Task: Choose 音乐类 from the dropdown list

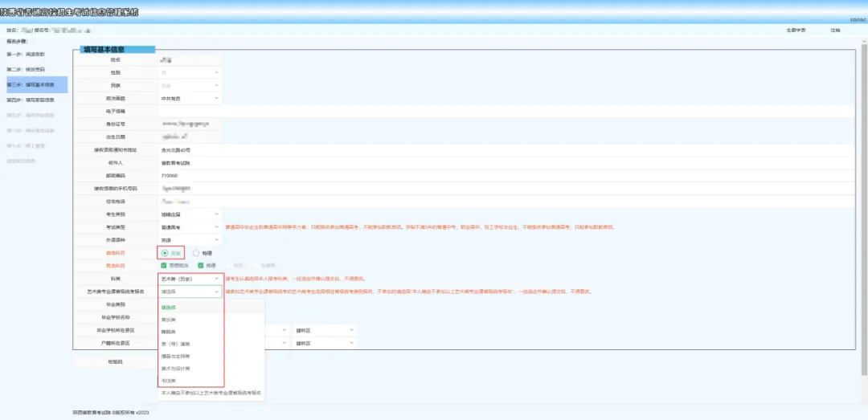Action: coord(170,318)
